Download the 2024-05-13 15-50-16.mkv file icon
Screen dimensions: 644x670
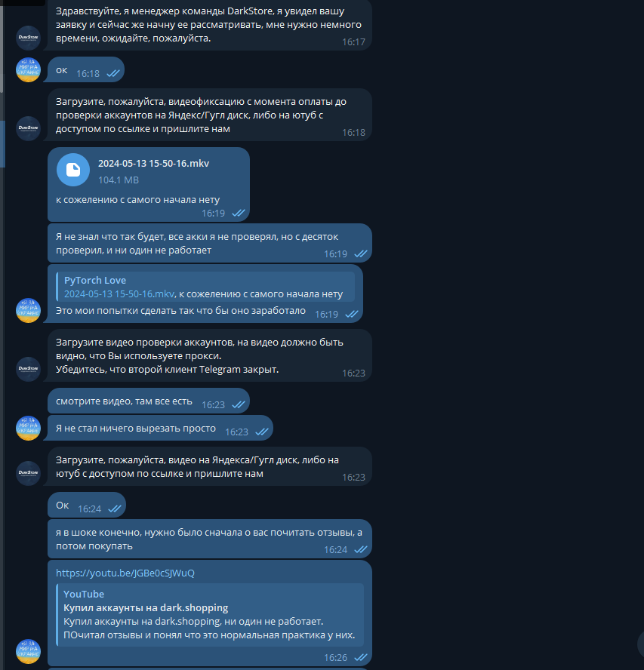[x=73, y=170]
